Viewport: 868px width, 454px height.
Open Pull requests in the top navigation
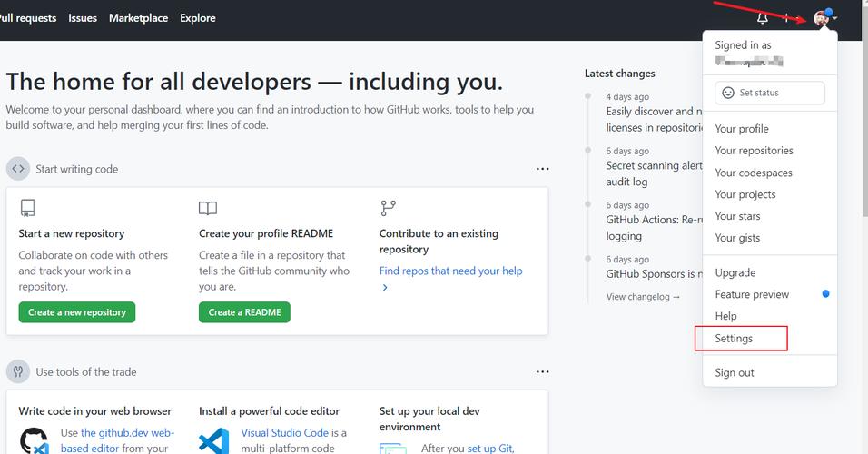pyautogui.click(x=28, y=18)
